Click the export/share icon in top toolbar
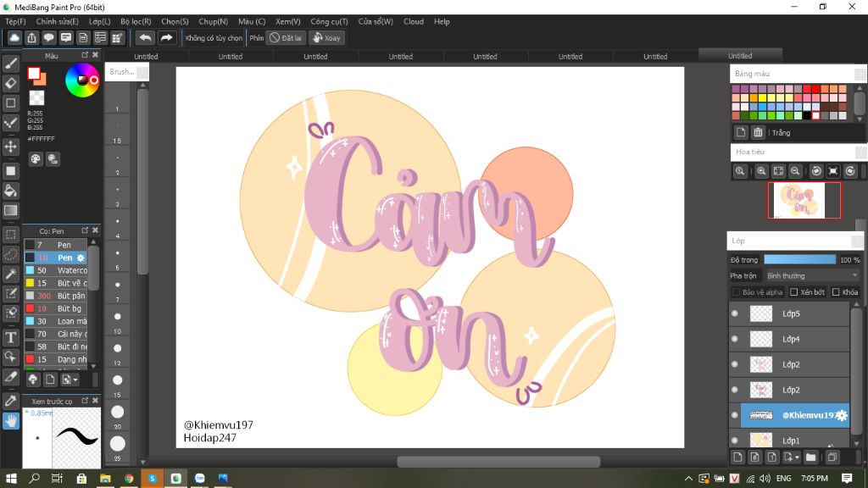 31,37
